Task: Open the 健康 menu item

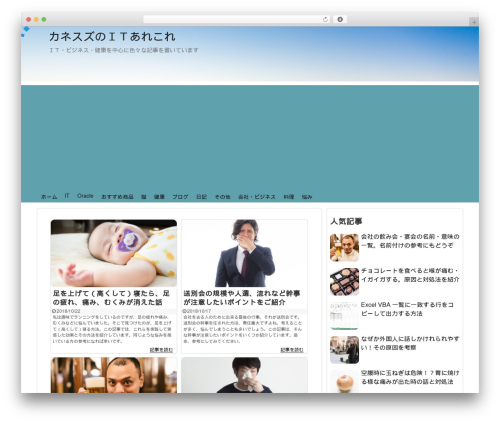Action: tap(159, 197)
